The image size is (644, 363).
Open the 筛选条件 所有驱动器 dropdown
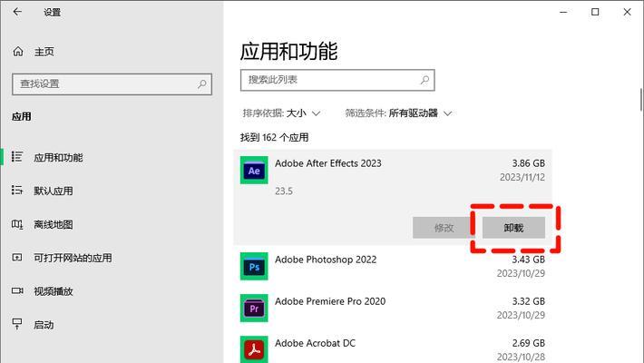[x=398, y=113]
